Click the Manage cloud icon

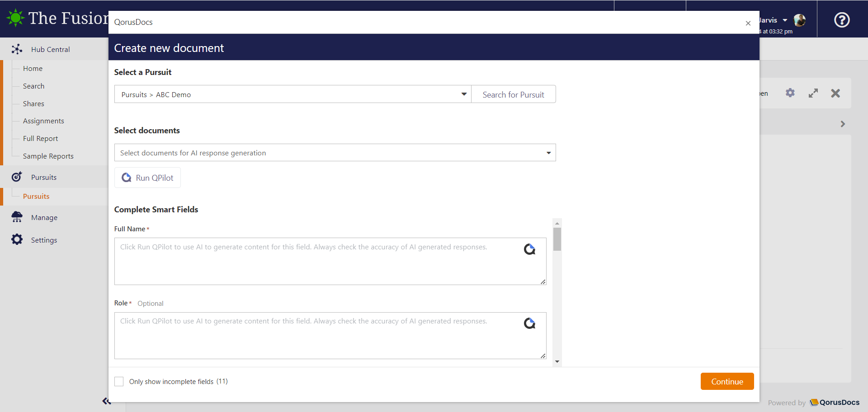pos(17,217)
